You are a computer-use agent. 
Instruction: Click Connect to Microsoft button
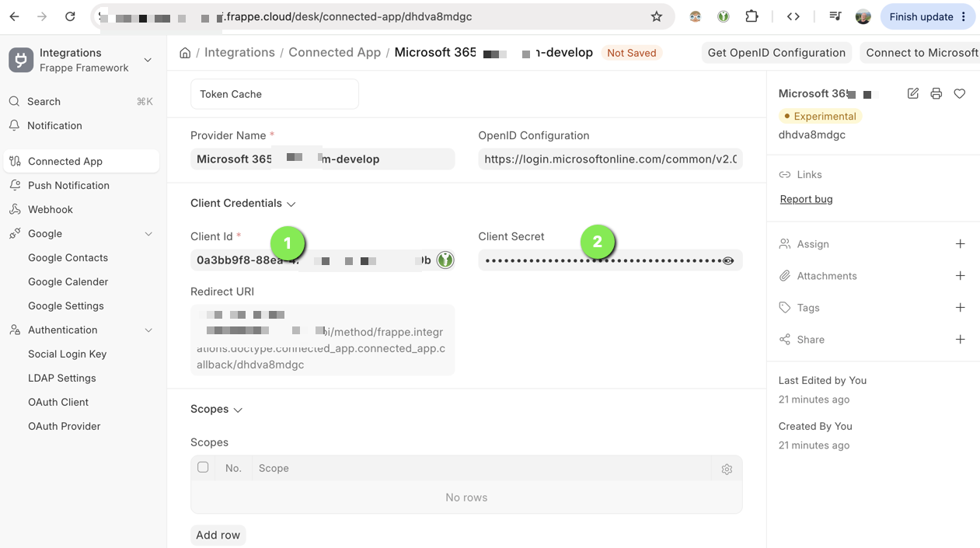pyautogui.click(x=922, y=53)
